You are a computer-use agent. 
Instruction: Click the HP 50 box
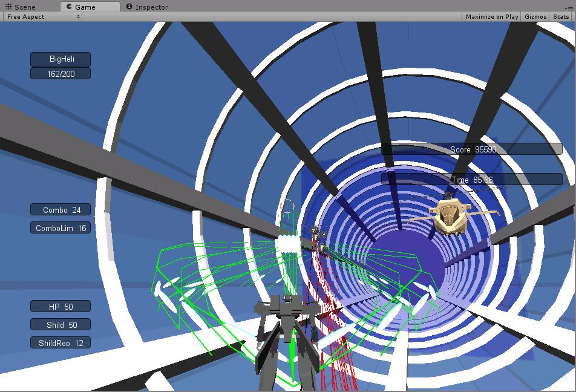[61, 306]
